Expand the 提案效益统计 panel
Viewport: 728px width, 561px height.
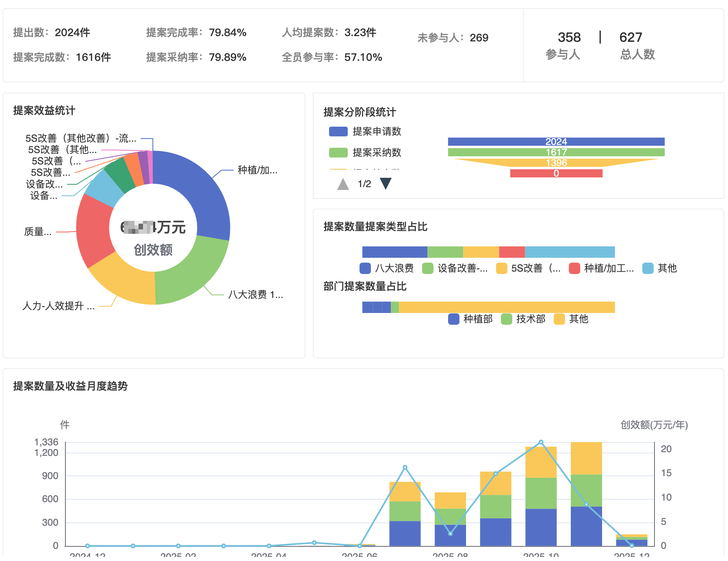tap(45, 110)
